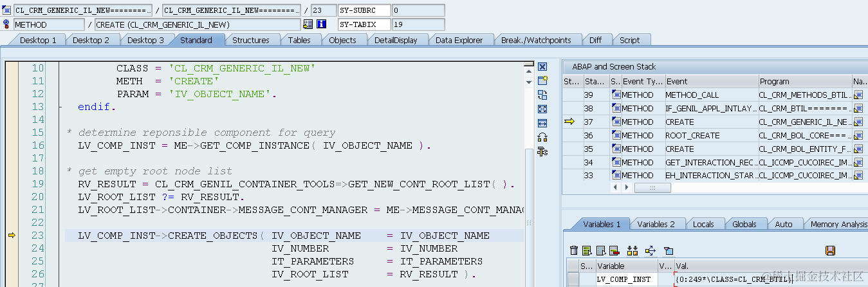Click the navigate icon in row 33 of stack
This screenshot has height=287, width=868.
(860, 175)
